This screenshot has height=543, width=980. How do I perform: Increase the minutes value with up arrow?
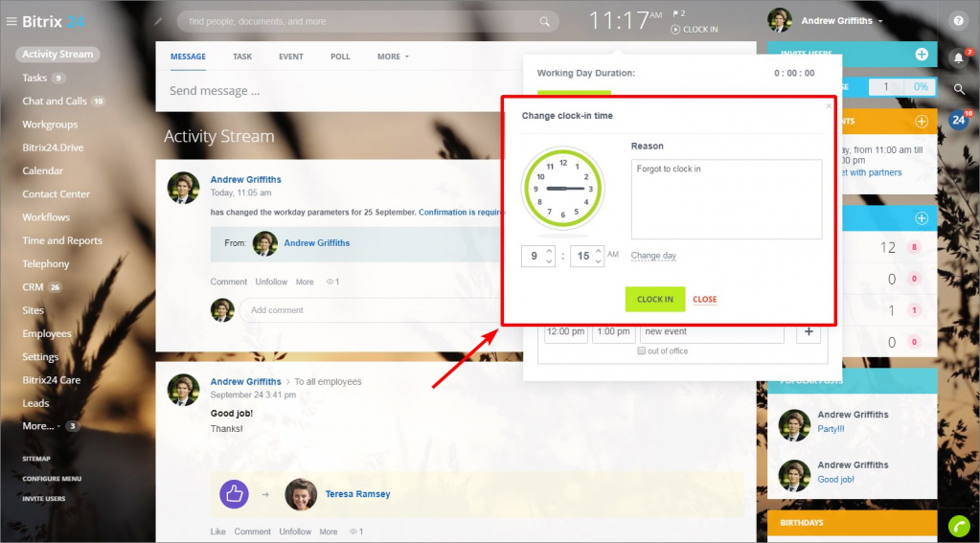pyautogui.click(x=598, y=251)
